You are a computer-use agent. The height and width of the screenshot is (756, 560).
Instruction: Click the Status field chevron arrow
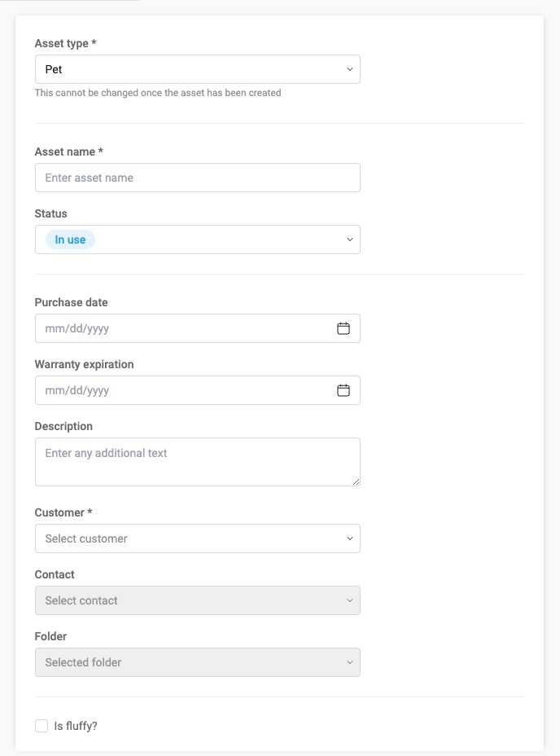click(x=350, y=240)
